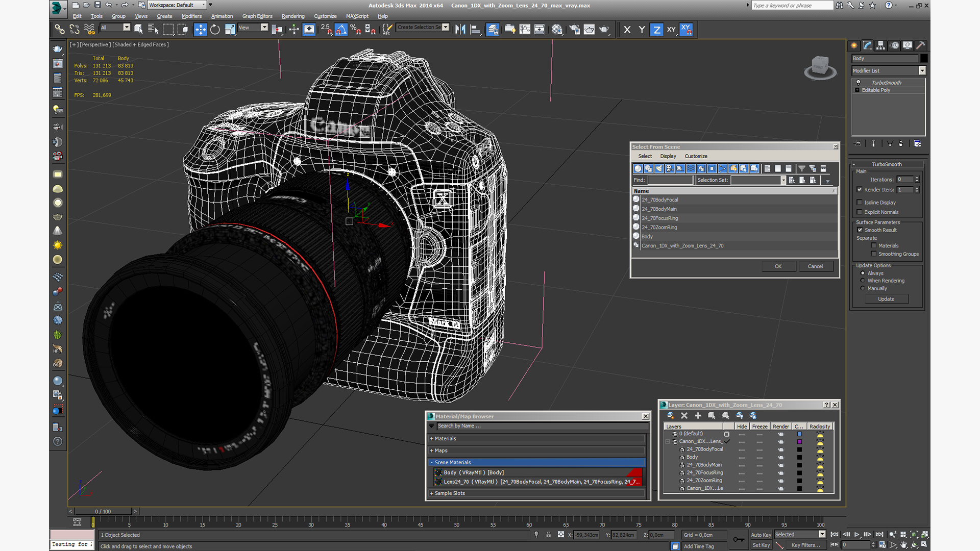Open the Graph Editors menu
Image resolution: width=980 pixels, height=551 pixels.
tap(257, 16)
